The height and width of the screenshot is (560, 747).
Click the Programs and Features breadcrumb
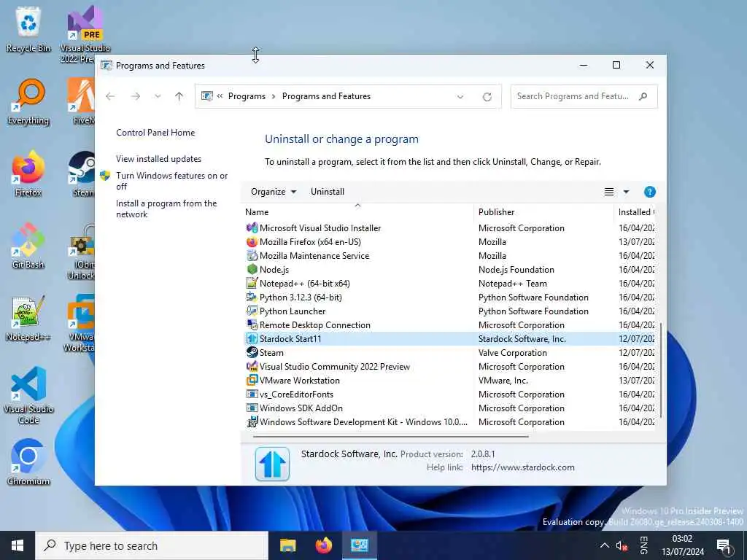[326, 96]
